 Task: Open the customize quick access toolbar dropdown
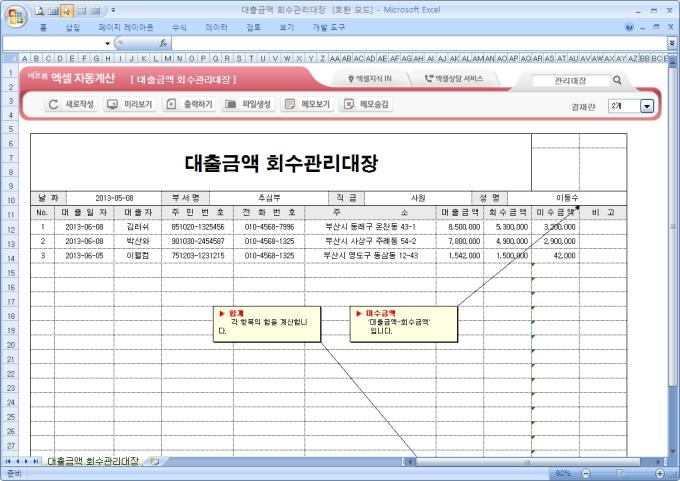point(113,10)
